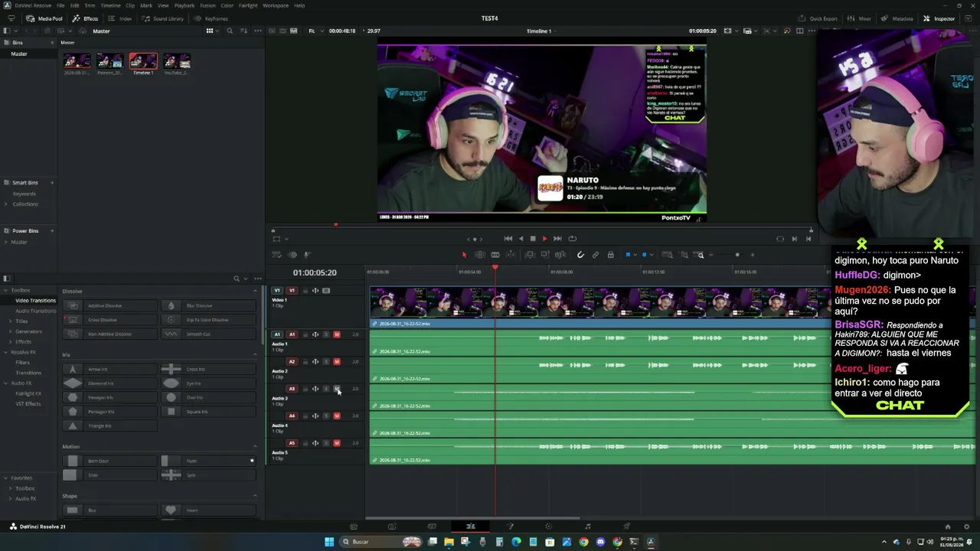This screenshot has height=551, width=980.
Task: Open the Metadata panel
Action: (897, 18)
